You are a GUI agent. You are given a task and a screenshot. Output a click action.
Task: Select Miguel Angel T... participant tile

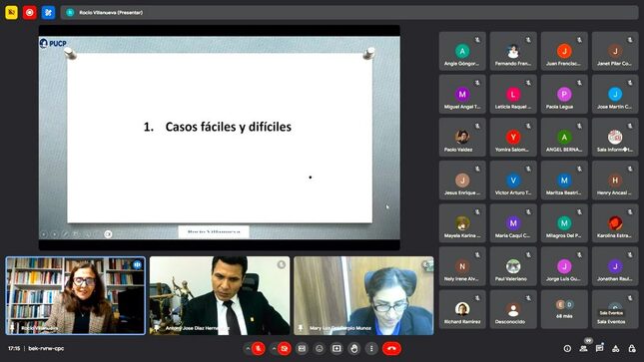tap(462, 95)
